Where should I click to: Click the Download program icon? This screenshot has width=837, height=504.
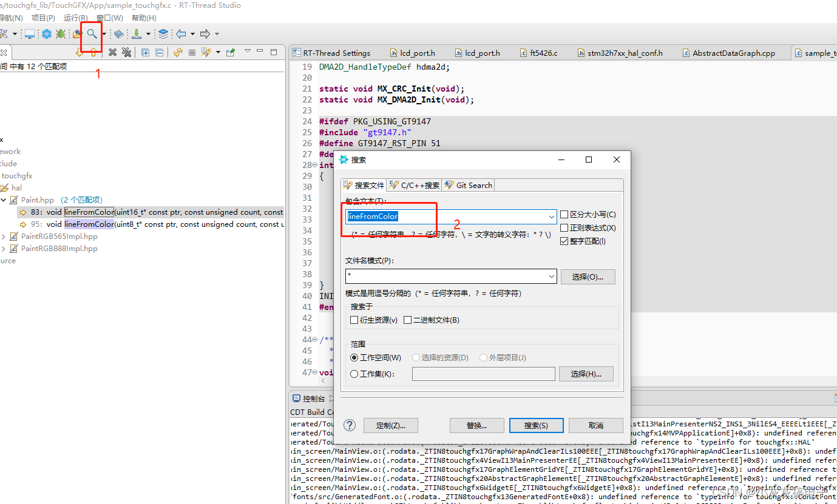click(137, 34)
